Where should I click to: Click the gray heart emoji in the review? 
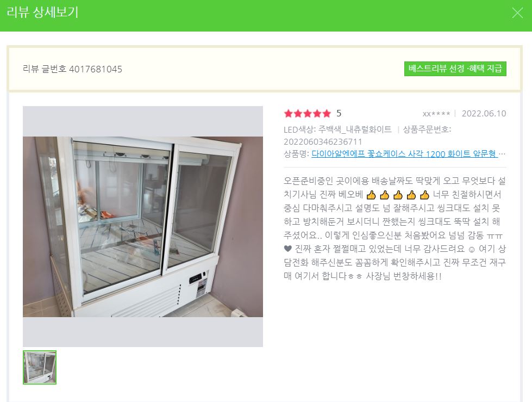pyautogui.click(x=287, y=249)
